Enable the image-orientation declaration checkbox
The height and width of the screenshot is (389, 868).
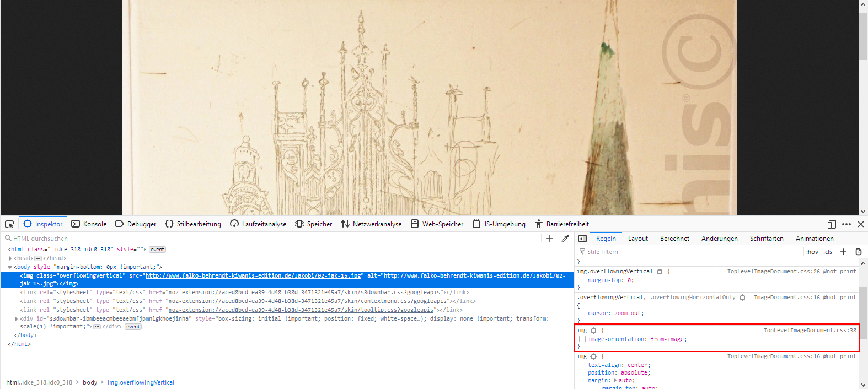pyautogui.click(x=582, y=339)
